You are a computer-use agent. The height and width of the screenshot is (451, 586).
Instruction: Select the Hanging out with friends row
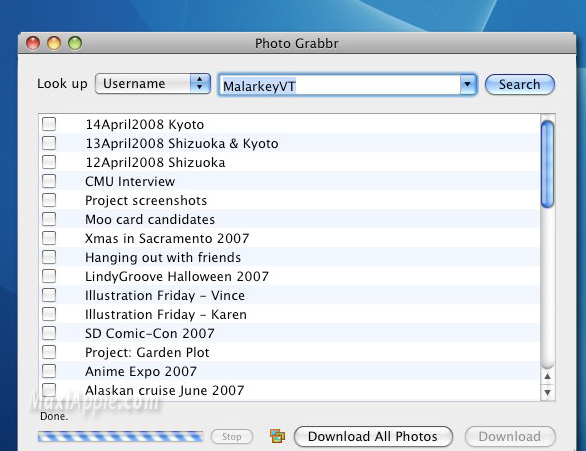(289, 257)
